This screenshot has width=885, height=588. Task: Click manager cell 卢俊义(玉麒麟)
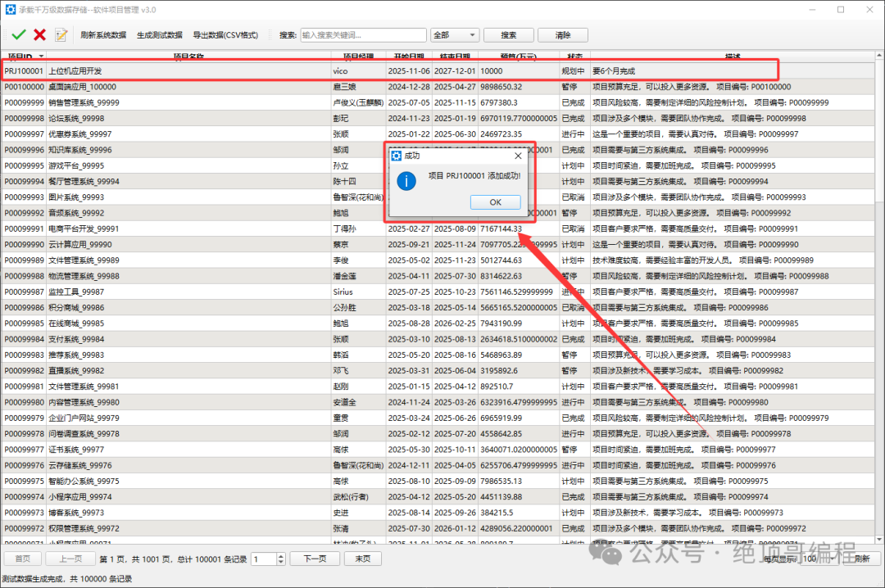click(358, 102)
